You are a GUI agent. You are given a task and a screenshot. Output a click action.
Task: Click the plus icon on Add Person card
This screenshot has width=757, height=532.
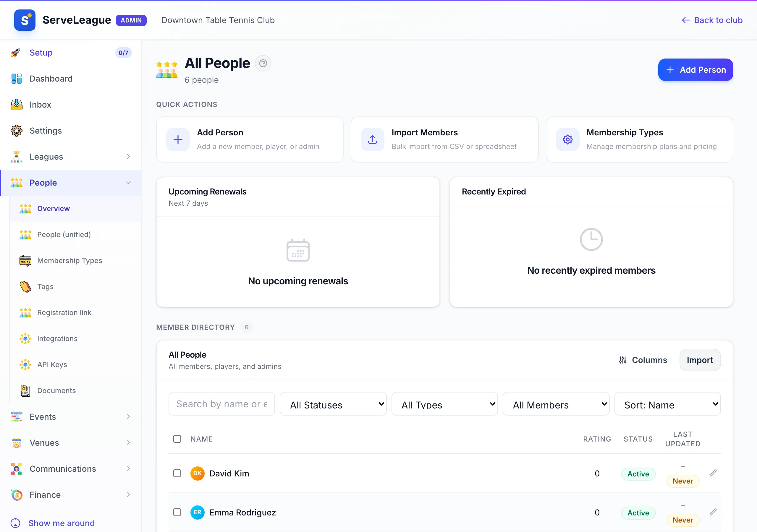178,140
